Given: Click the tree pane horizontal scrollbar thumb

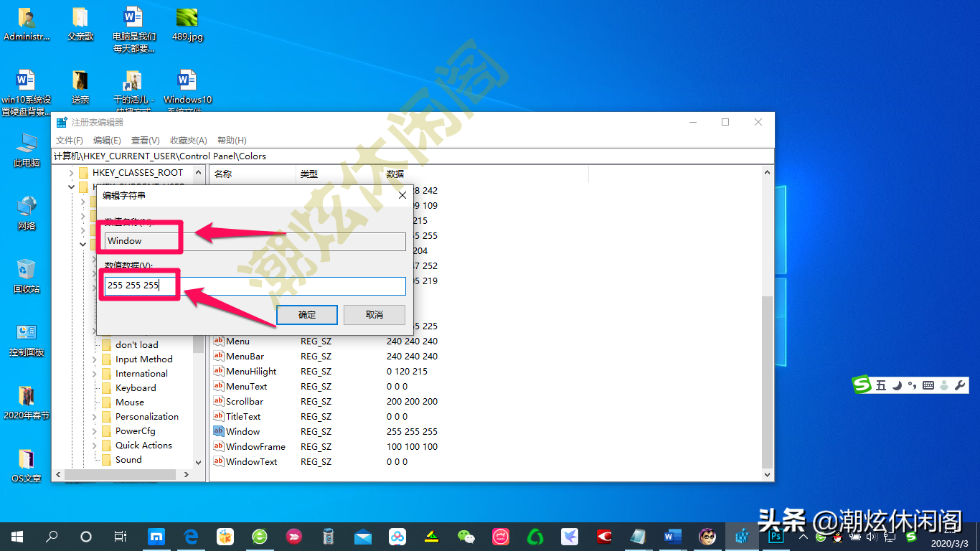Looking at the screenshot, I should pos(120,475).
